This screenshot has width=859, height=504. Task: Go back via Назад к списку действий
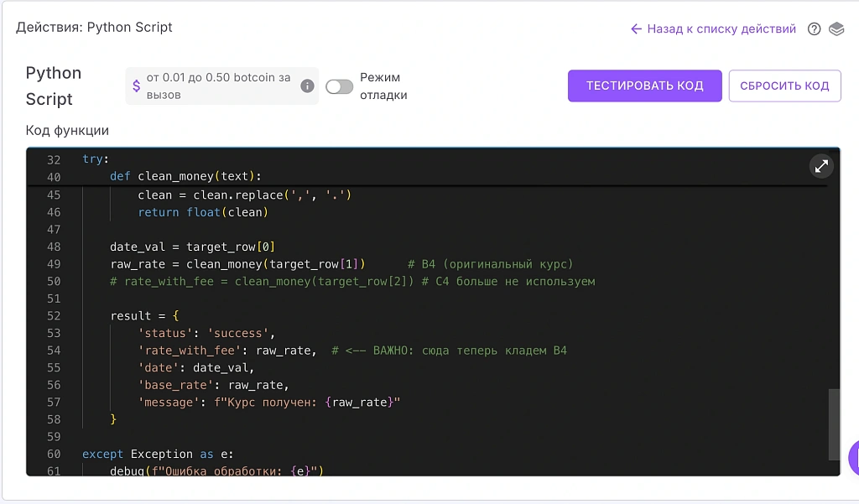pyautogui.click(x=713, y=29)
